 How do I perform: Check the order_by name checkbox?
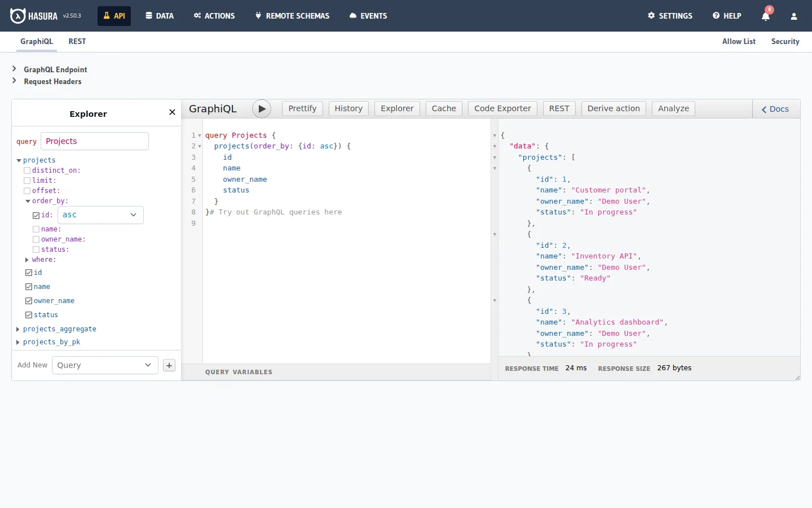click(36, 229)
